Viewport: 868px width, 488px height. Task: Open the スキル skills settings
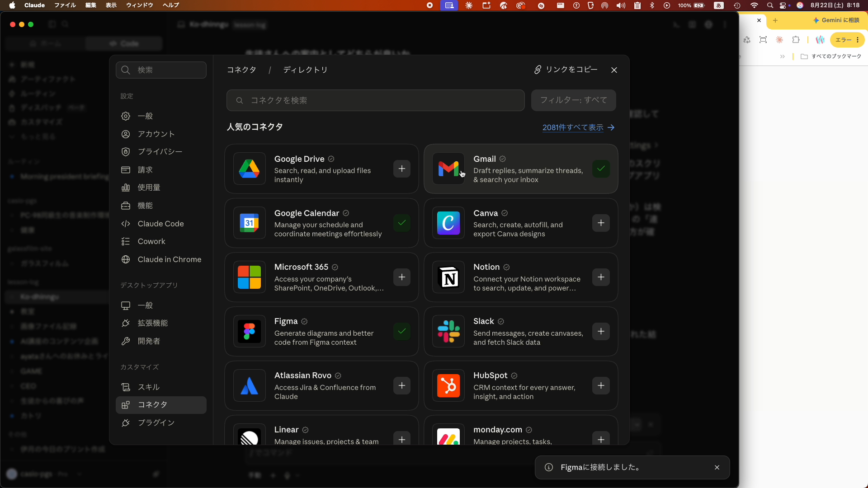(x=161, y=387)
